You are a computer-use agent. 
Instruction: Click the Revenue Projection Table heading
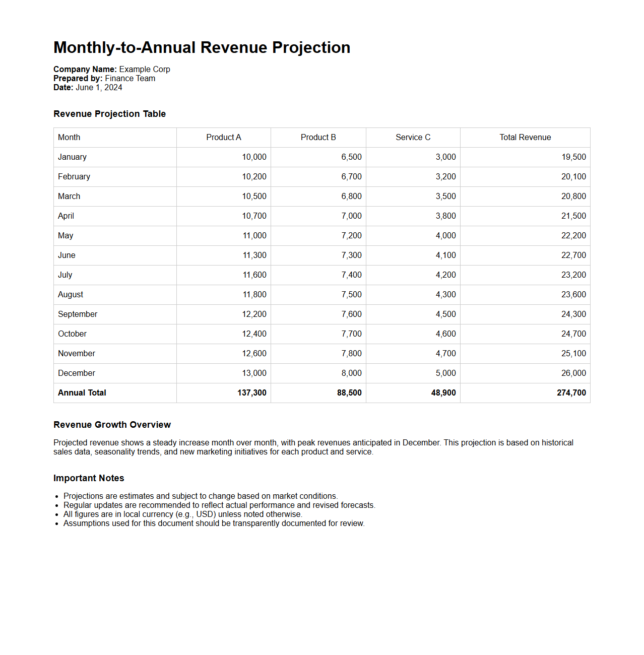coord(109,114)
